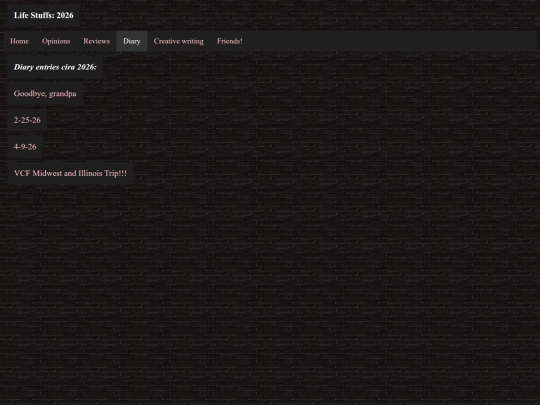Screen dimensions: 540x405
Task: Click the 'Diary entries cira 2026:' heading
Action: pyautogui.click(x=55, y=67)
